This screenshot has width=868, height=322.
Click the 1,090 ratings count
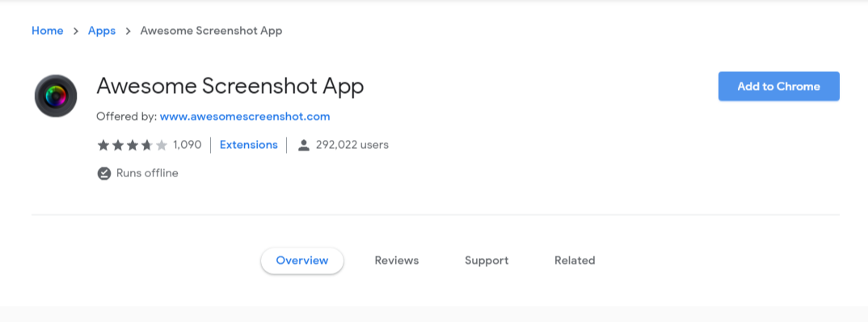[x=188, y=145]
